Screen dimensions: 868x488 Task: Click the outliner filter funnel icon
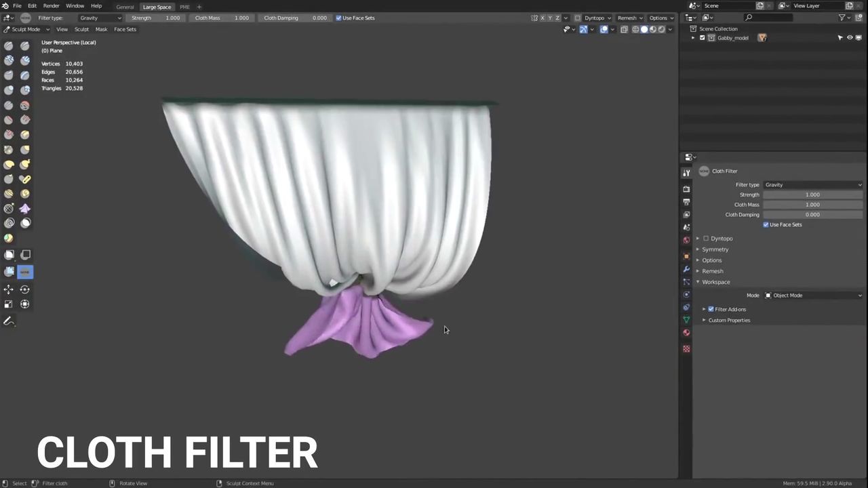point(842,18)
